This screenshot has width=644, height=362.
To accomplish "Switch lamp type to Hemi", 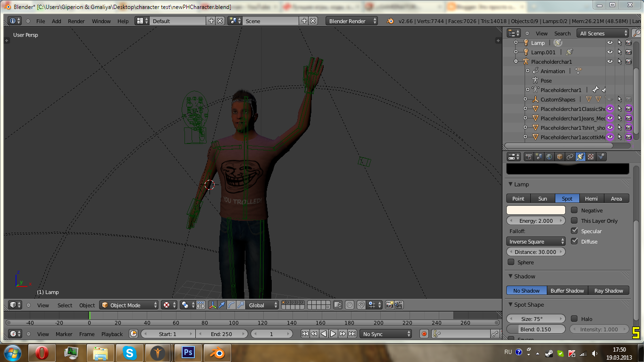I will 592,198.
